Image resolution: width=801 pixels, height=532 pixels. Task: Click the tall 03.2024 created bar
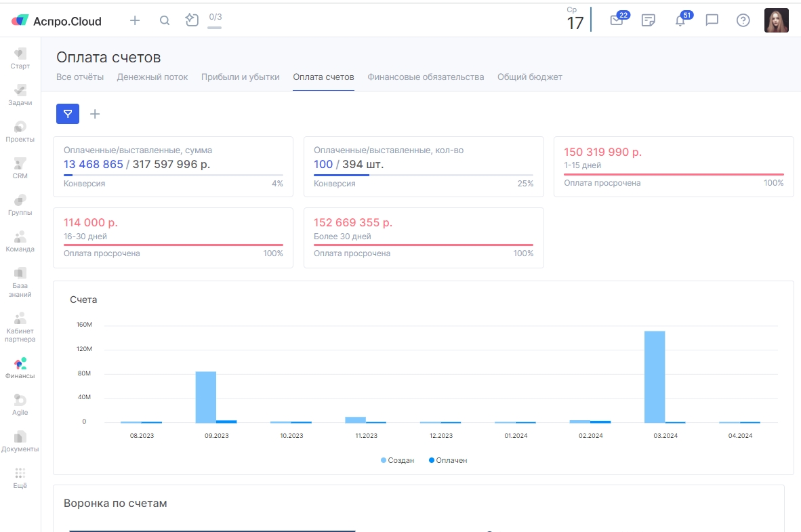pyautogui.click(x=654, y=377)
